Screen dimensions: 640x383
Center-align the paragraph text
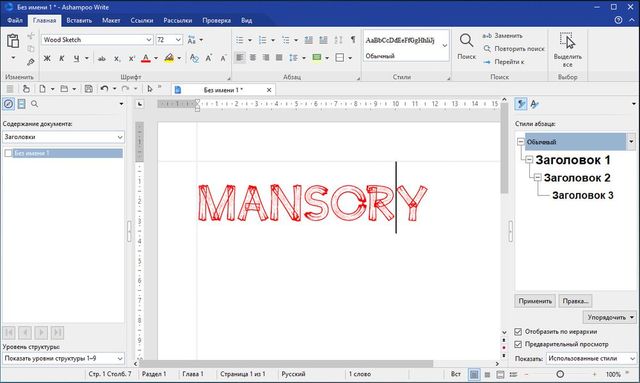tap(253, 58)
